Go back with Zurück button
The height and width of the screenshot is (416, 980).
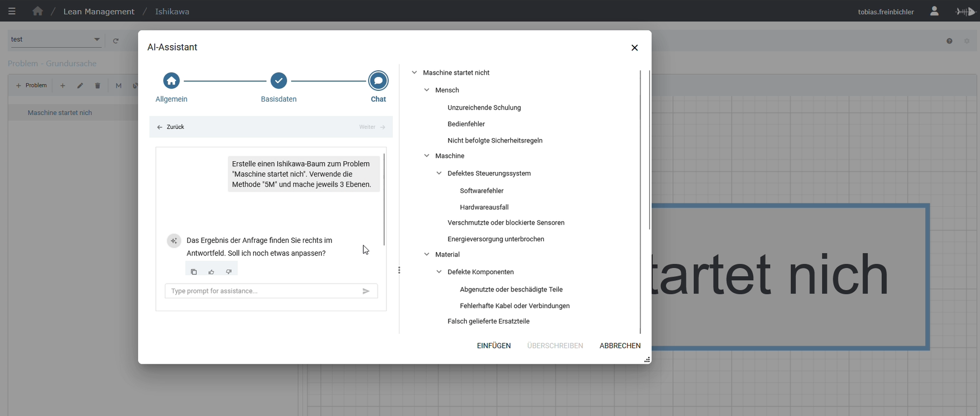[x=170, y=127]
